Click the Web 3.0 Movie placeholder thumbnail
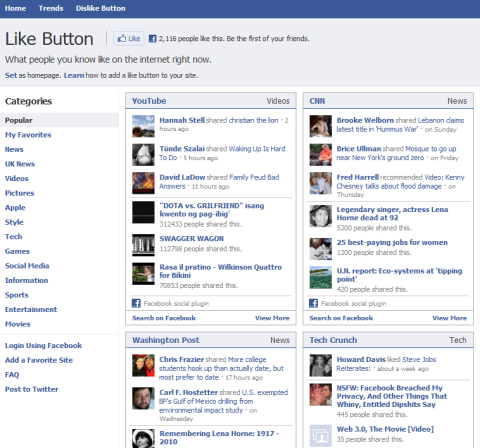This screenshot has width=480, height=448. tap(321, 435)
